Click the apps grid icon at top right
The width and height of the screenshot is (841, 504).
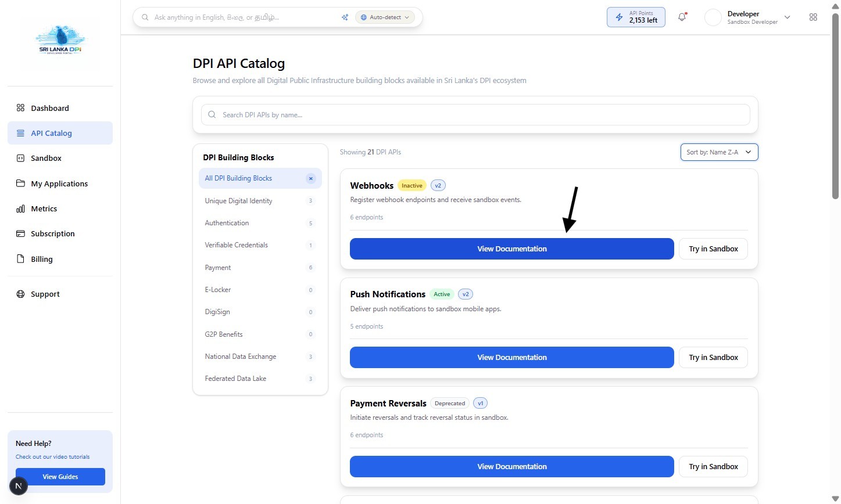813,17
